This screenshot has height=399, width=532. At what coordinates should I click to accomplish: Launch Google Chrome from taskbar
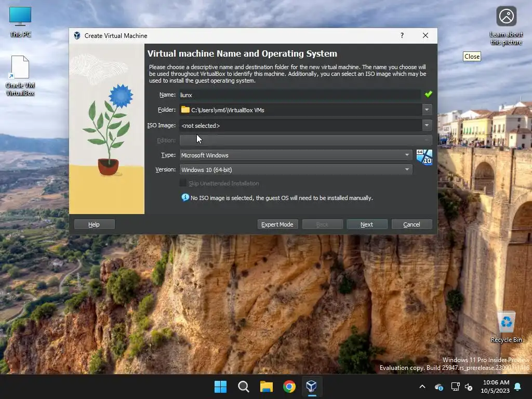pos(289,387)
